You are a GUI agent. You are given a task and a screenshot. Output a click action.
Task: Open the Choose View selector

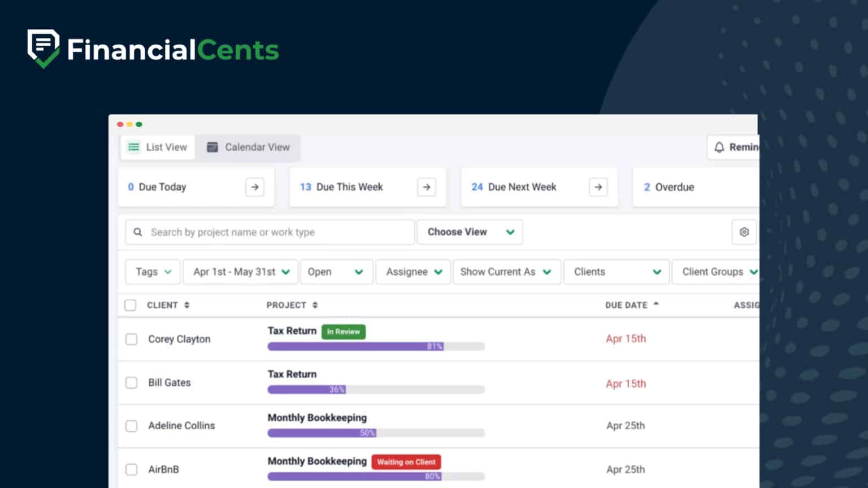[x=469, y=232]
